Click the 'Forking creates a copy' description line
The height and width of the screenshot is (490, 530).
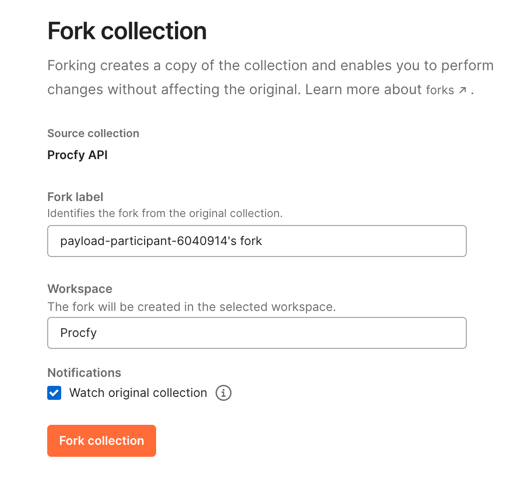270,66
